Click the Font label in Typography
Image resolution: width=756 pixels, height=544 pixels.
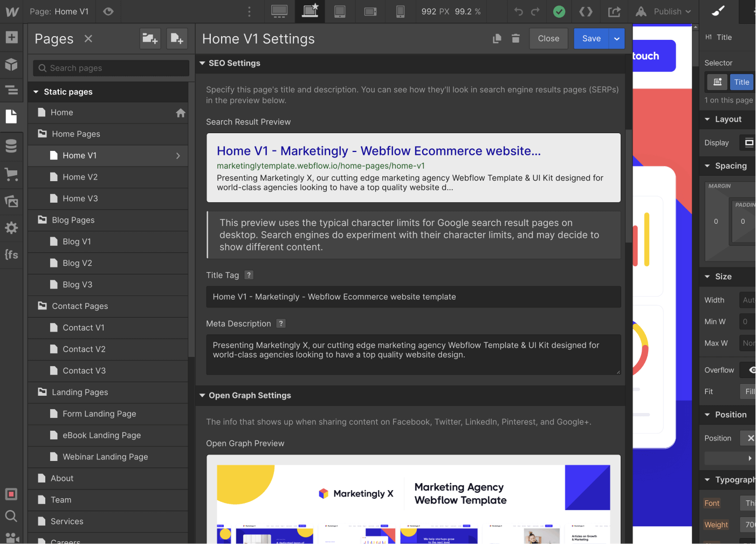712,503
